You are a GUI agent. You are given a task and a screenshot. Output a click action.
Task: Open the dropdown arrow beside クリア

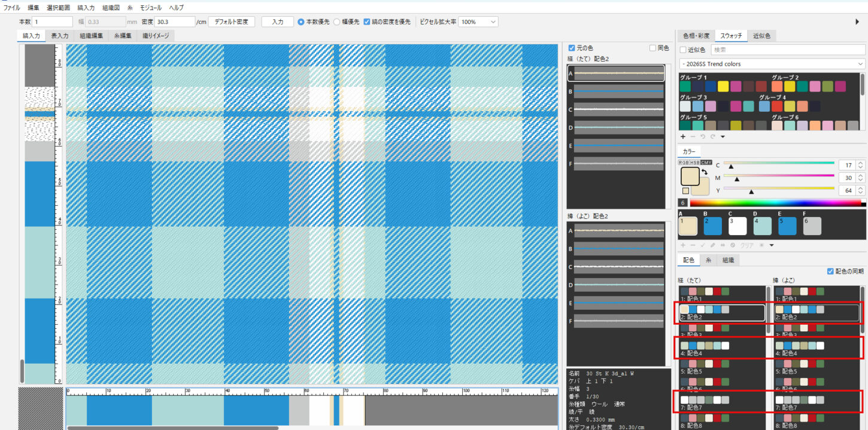[772, 245]
